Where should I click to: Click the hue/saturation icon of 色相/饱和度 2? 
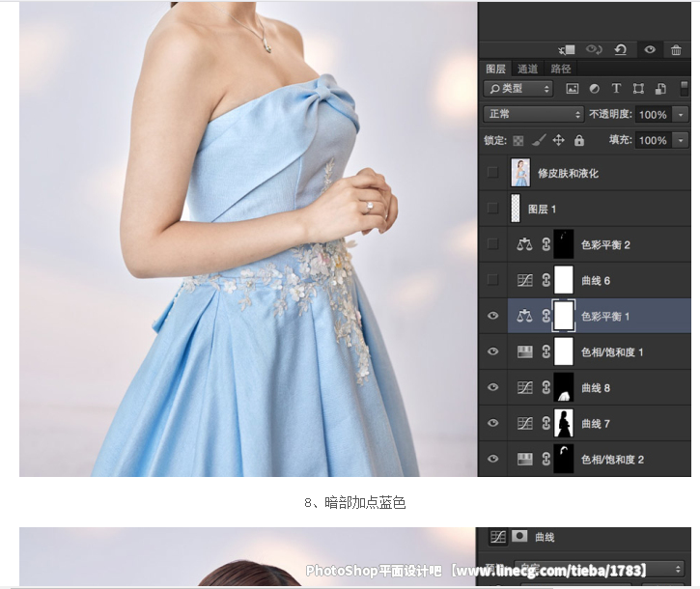[525, 459]
